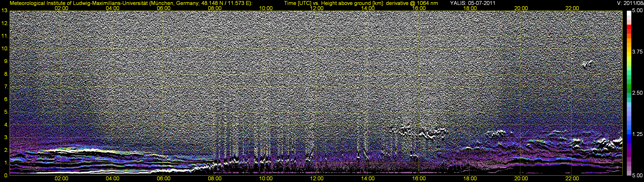Image resolution: width=644 pixels, height=182 pixels.
Task: Click the 04:00 tick label on the bottom axis
Action: pyautogui.click(x=112, y=179)
